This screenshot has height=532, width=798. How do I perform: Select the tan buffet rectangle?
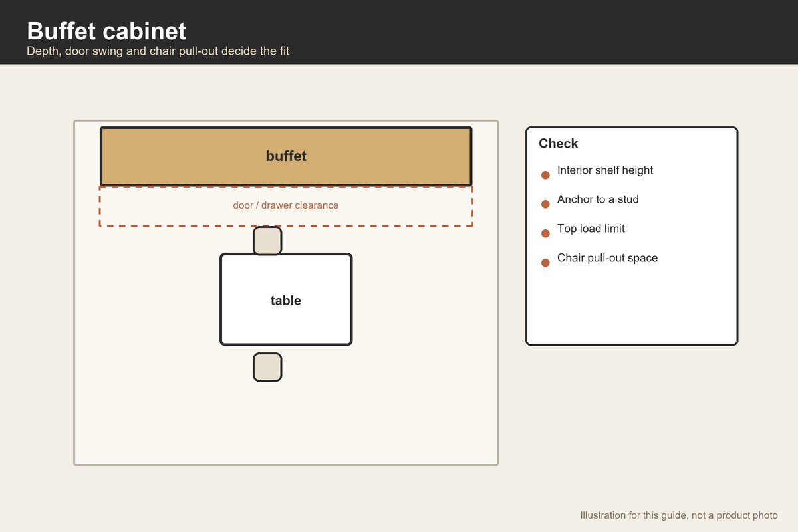286,156
